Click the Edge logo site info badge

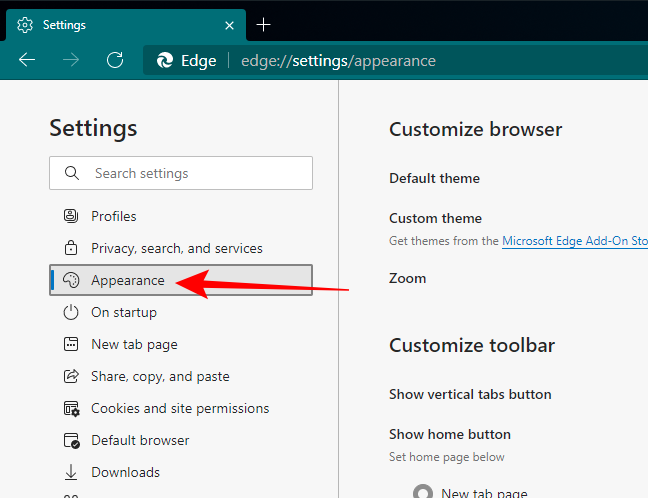pos(187,60)
